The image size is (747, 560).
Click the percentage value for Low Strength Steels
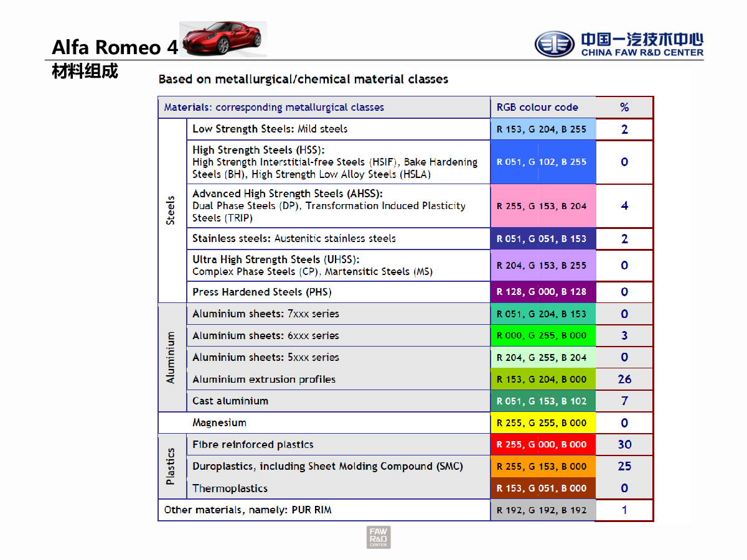[624, 129]
